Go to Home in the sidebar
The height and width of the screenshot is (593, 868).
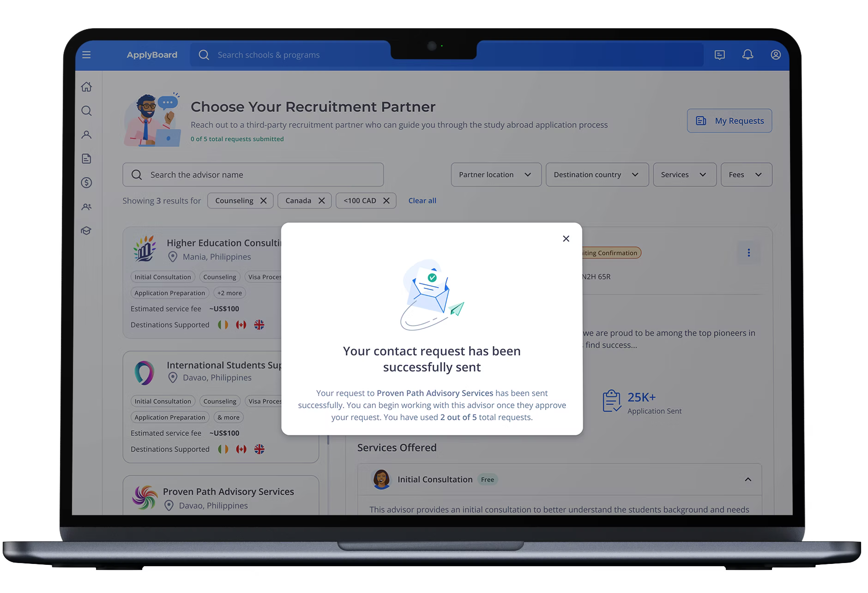86,87
